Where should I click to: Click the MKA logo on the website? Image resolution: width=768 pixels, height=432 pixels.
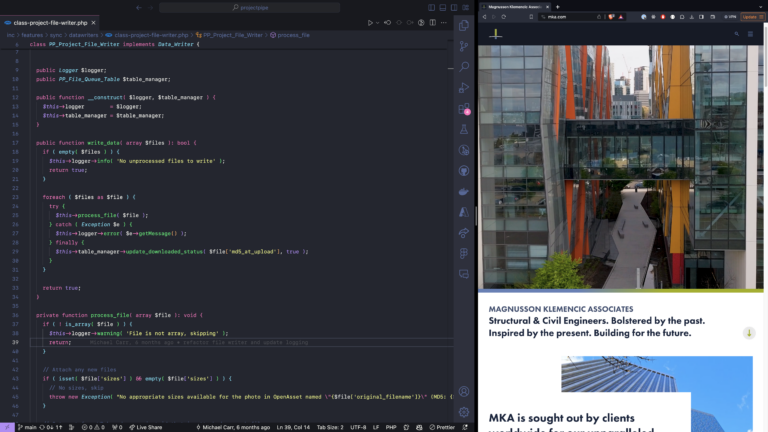496,34
